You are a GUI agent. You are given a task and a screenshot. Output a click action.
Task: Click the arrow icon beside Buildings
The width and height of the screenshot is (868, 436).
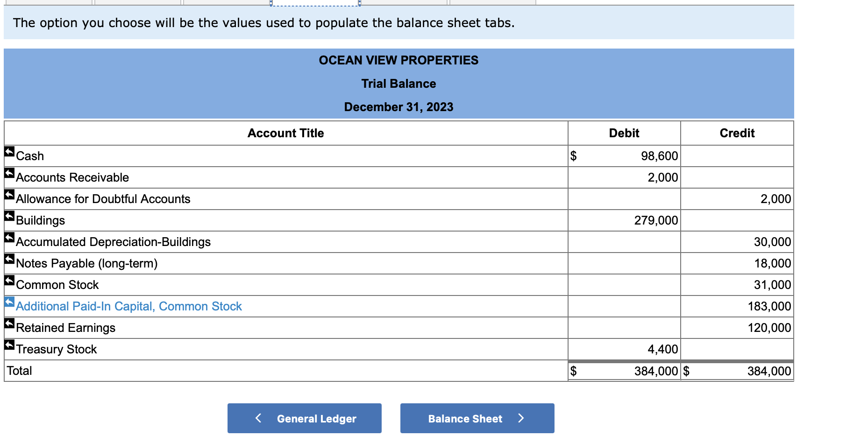tap(9, 215)
